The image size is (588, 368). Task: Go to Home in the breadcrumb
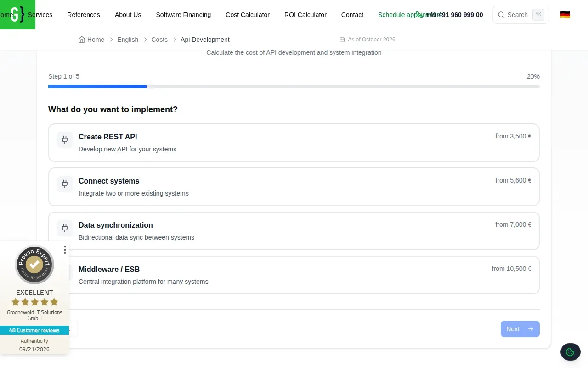[x=91, y=40]
